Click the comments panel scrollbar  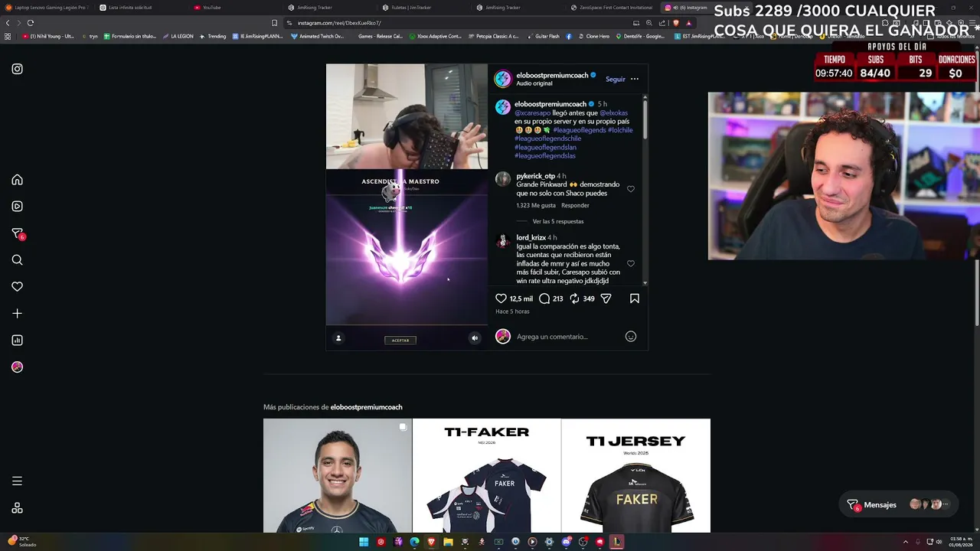[x=645, y=119]
